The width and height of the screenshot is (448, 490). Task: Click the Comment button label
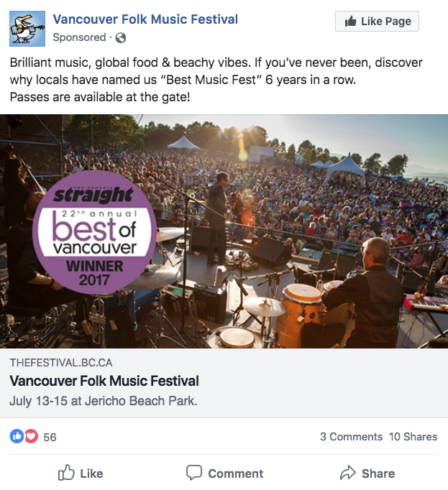coord(236,473)
